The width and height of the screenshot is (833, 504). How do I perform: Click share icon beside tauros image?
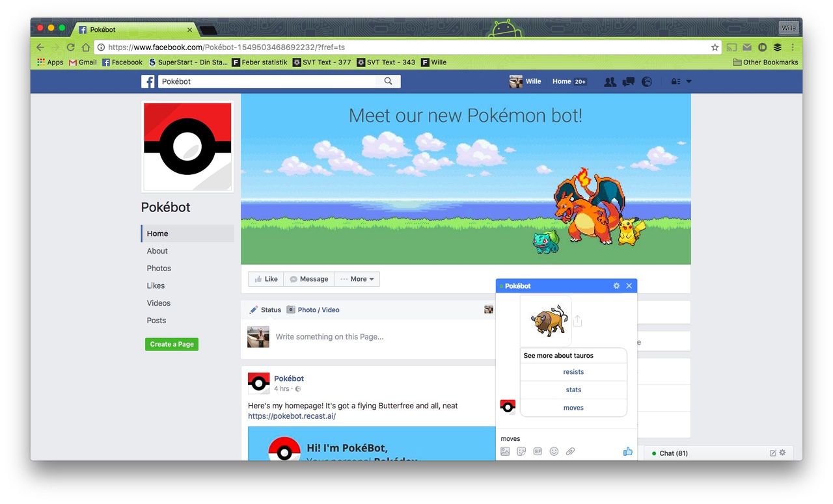click(577, 321)
